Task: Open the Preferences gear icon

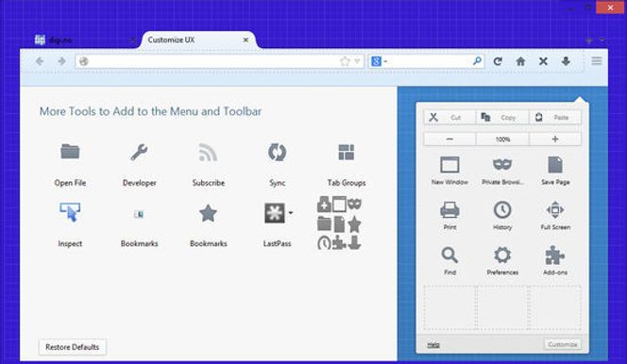Action: pyautogui.click(x=502, y=255)
